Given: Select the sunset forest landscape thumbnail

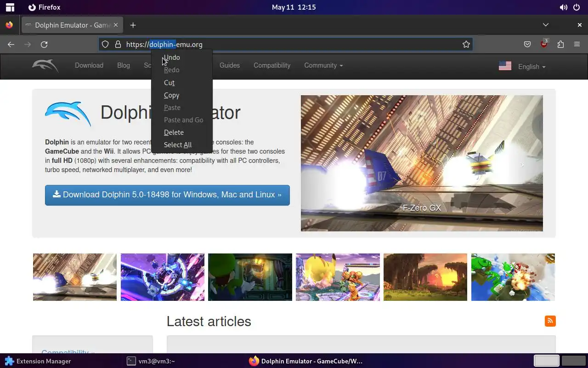Looking at the screenshot, I should 425,277.
